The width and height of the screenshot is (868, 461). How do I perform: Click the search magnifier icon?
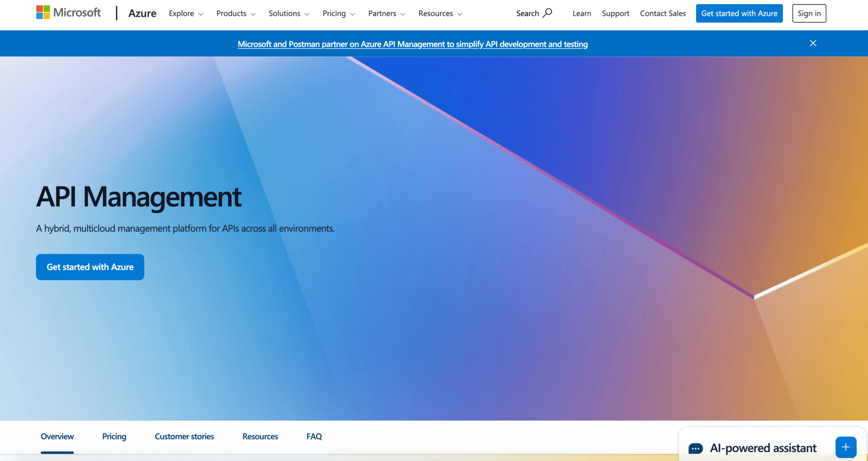[548, 13]
